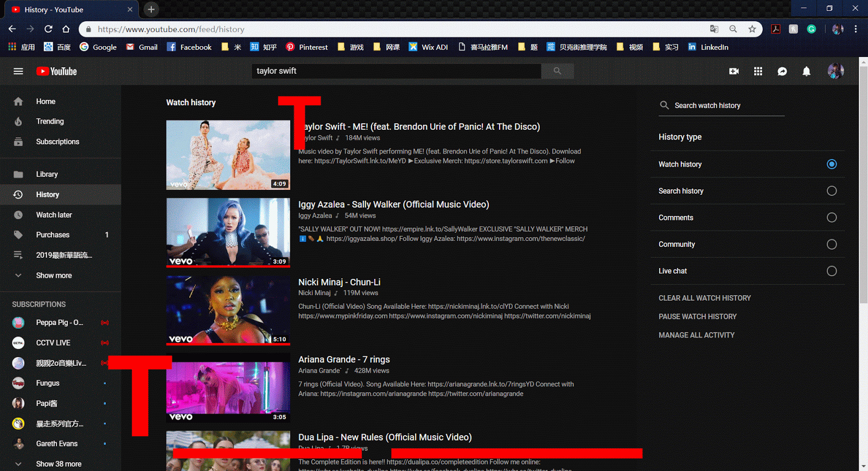The height and width of the screenshot is (471, 868).
Task: Select the Search history radio button
Action: [x=832, y=190]
